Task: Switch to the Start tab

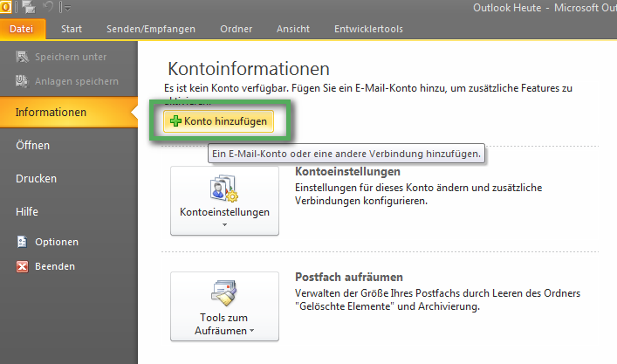Action: (x=72, y=29)
